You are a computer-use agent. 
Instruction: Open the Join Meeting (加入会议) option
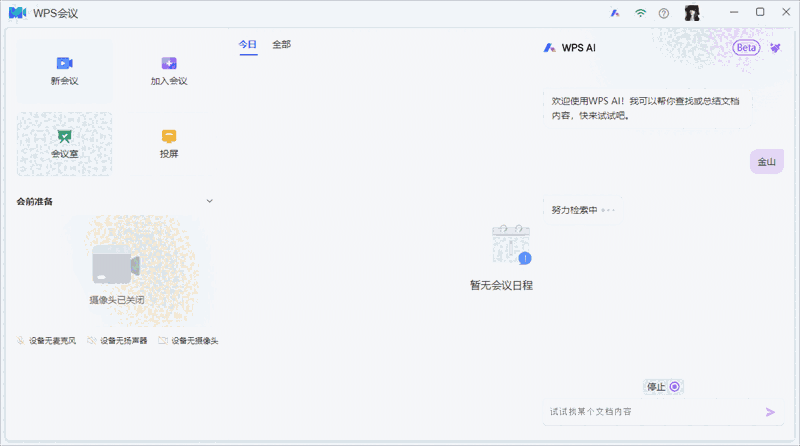(x=169, y=70)
